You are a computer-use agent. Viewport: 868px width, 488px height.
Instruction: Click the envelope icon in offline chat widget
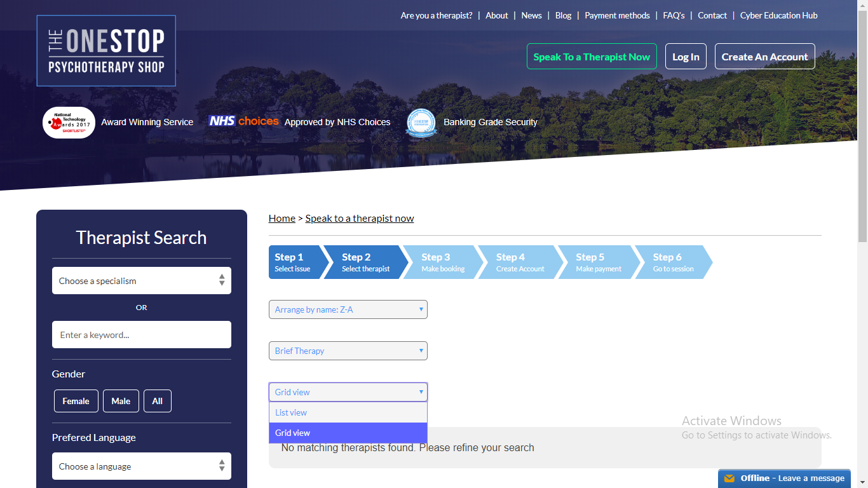coord(729,478)
